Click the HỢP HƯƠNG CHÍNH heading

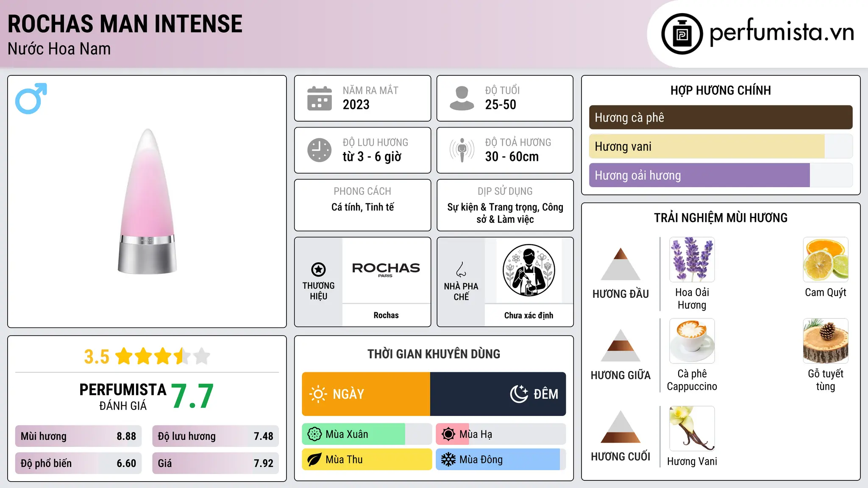[721, 91]
